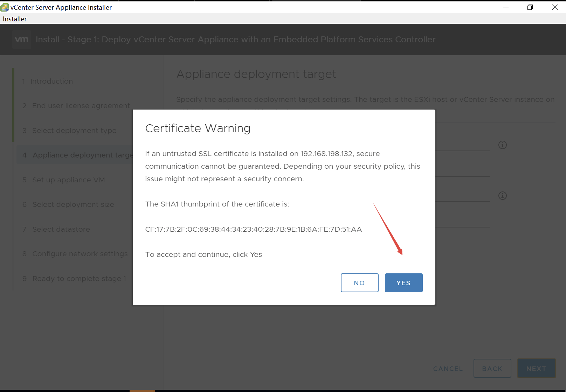Open the Installer menu
The image size is (566, 392).
click(x=15, y=19)
